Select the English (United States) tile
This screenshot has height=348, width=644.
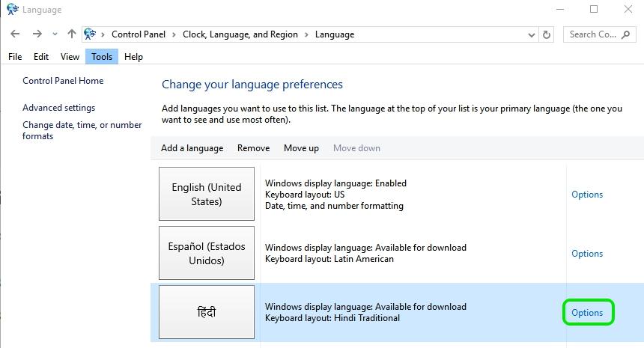(x=207, y=194)
